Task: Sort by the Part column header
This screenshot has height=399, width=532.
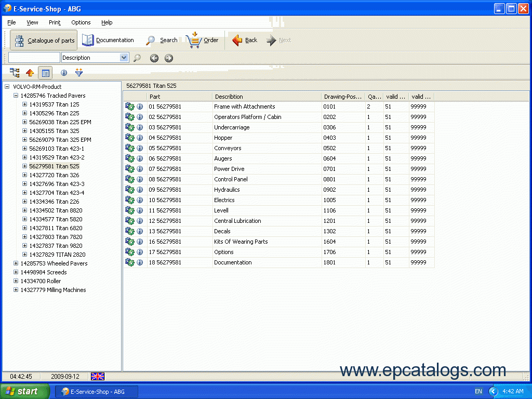Action: tap(180, 97)
